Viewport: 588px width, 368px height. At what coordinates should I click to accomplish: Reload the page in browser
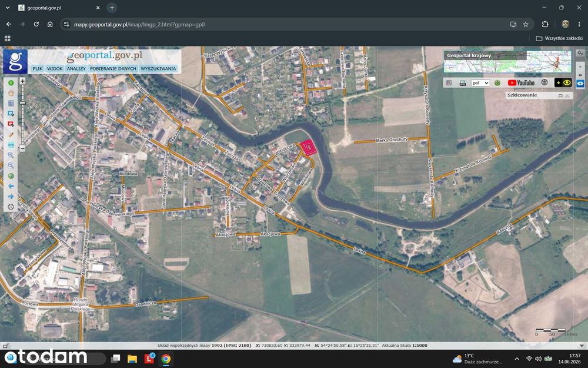(36, 24)
